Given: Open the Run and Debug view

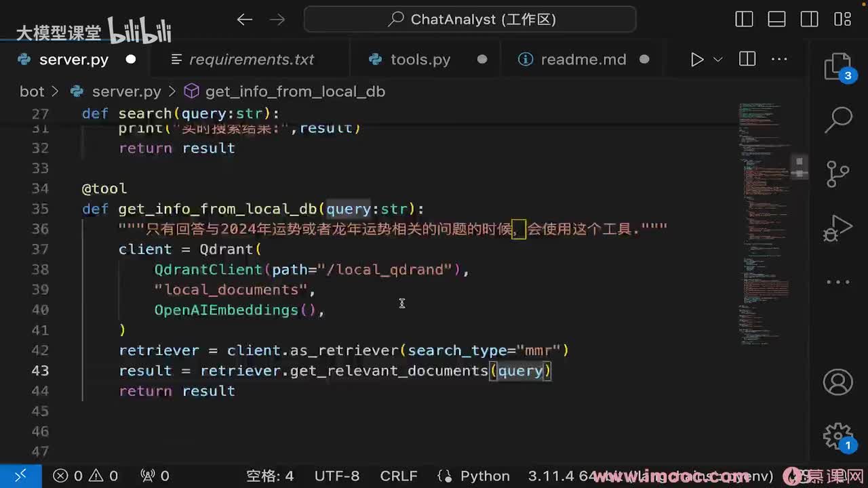Looking at the screenshot, I should point(838,228).
